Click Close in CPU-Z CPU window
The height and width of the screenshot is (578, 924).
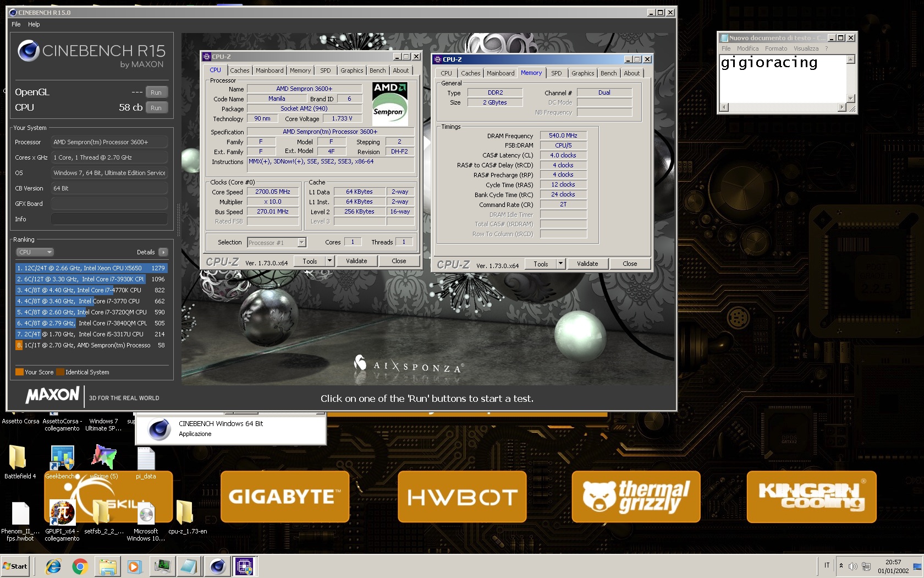coord(399,261)
